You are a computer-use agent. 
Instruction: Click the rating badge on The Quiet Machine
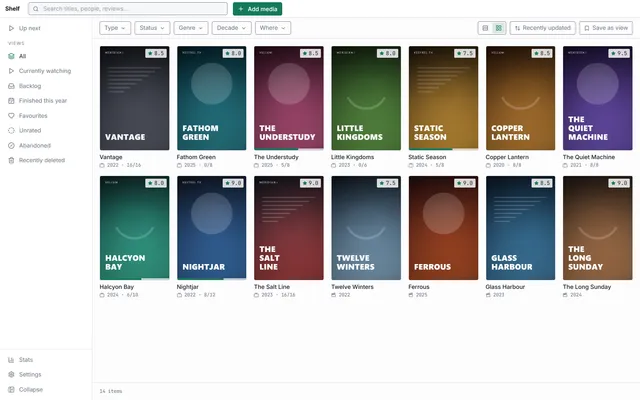(x=619, y=53)
